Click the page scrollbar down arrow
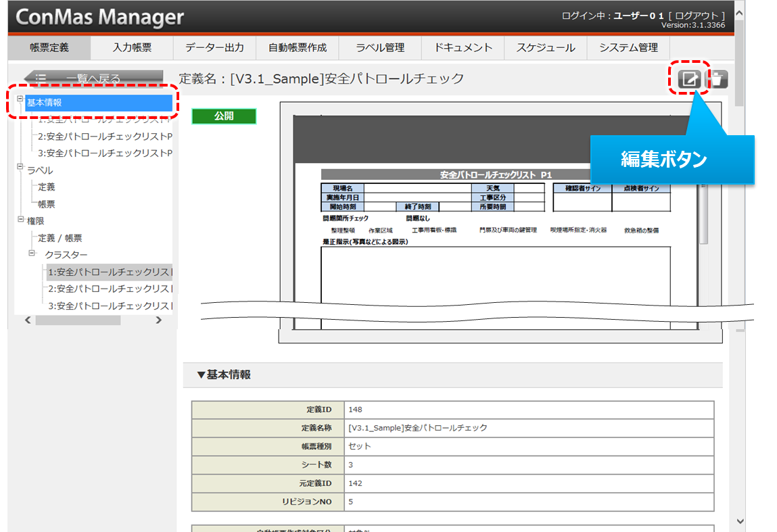The height and width of the screenshot is (532, 777). click(739, 521)
